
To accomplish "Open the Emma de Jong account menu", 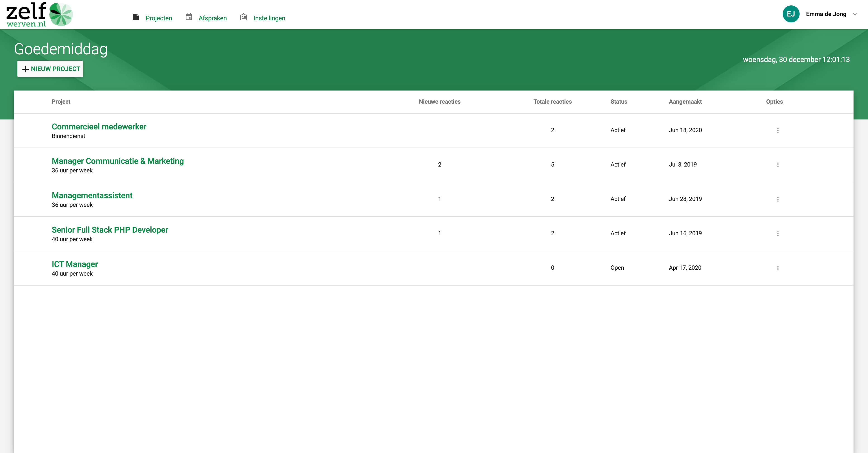I will [x=826, y=14].
